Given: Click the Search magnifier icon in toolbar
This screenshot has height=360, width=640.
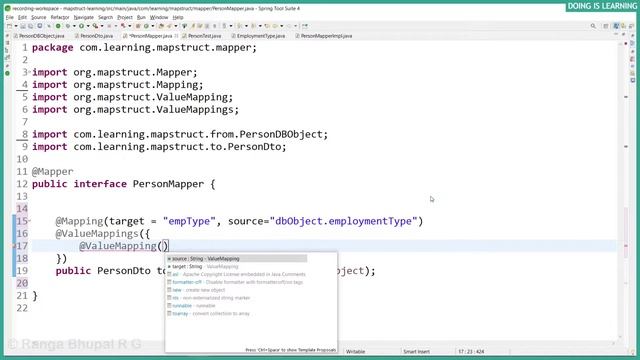Looking at the screenshot, I should 593,26.
